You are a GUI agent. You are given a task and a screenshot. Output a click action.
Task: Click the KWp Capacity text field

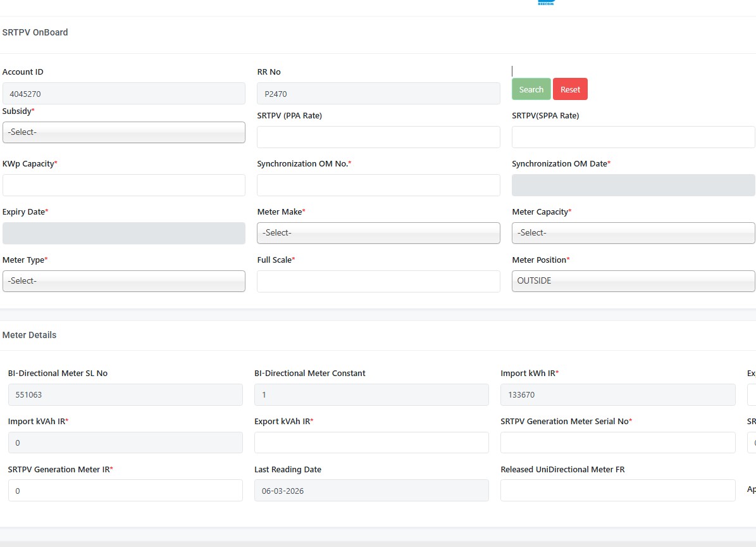coord(124,185)
